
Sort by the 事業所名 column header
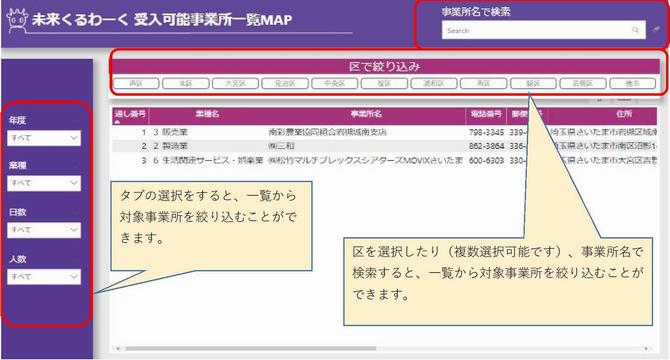[366, 114]
